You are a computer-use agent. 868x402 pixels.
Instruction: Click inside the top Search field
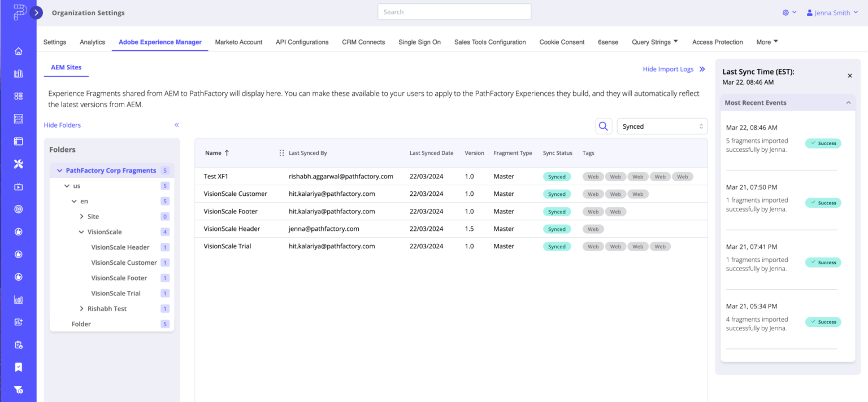(x=454, y=11)
